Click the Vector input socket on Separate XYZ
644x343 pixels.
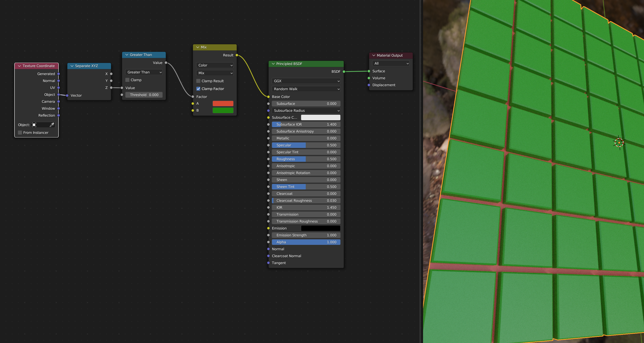tap(67, 95)
